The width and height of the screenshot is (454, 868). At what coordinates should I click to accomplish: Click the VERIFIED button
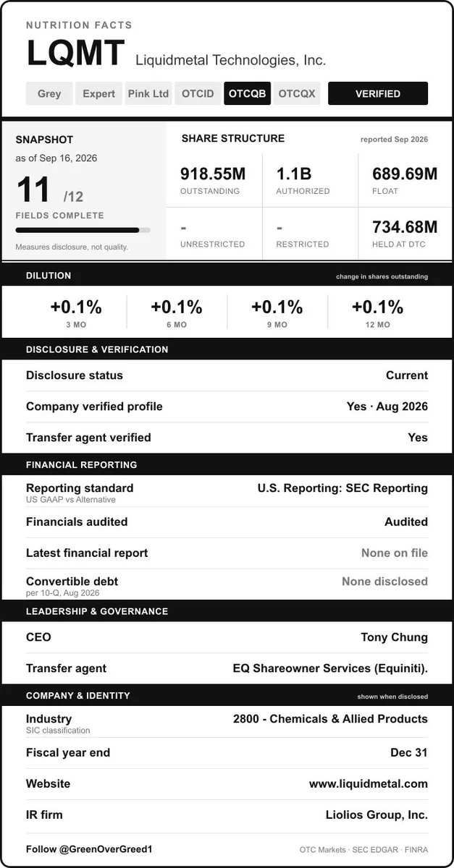378,93
